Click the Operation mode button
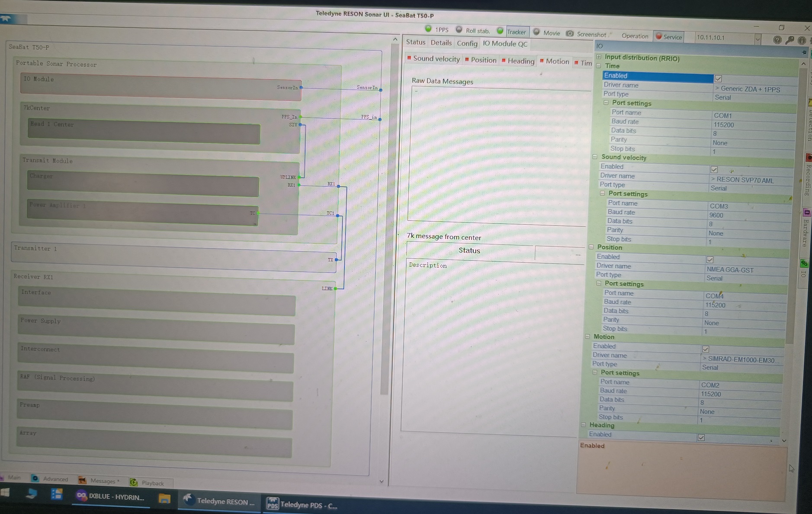Screen dimensions: 812x514 point(635,36)
